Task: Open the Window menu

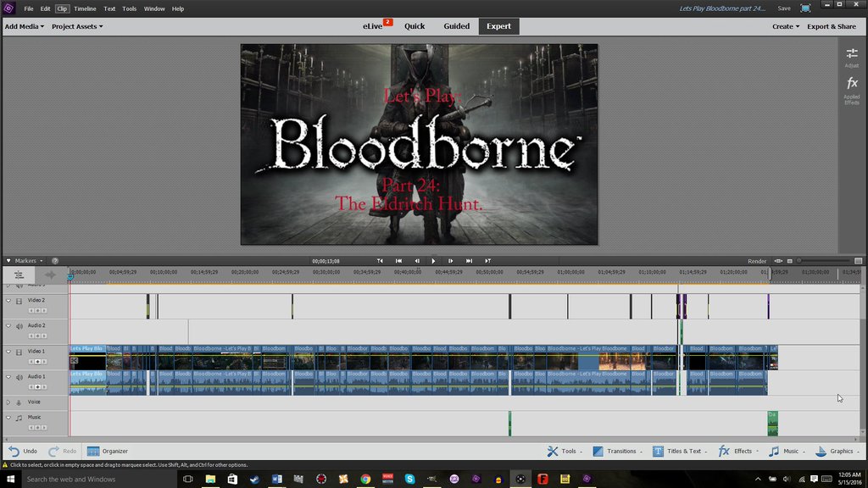Action: 154,8
